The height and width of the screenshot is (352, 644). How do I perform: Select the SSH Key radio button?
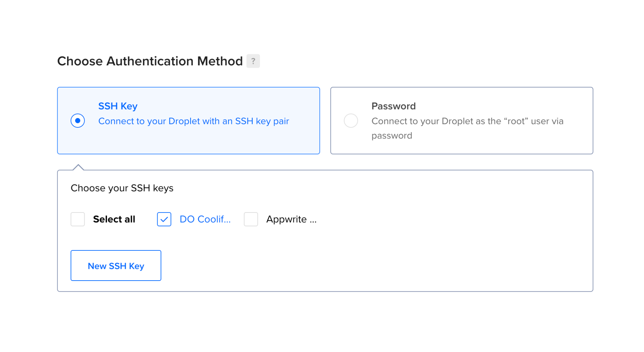[78, 121]
